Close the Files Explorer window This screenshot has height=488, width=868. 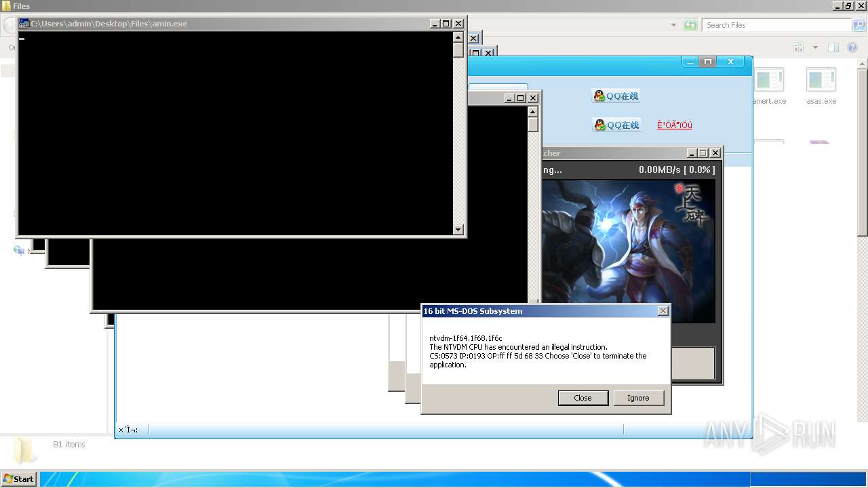861,6
